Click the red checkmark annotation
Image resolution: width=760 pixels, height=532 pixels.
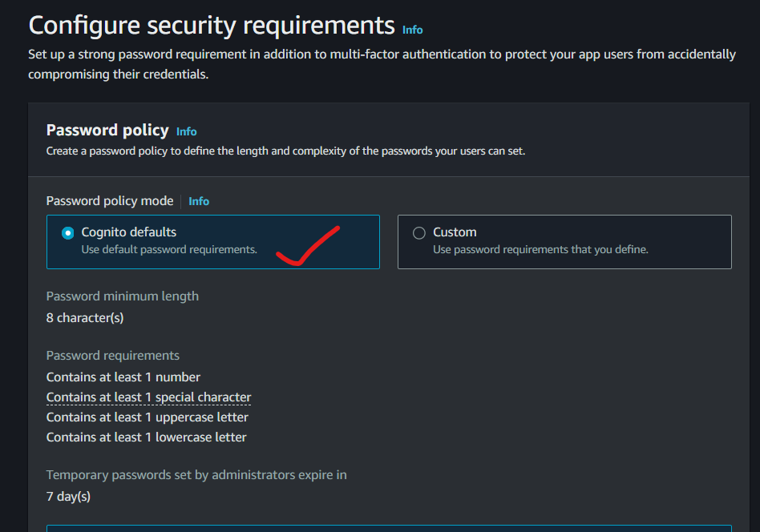pyautogui.click(x=308, y=246)
